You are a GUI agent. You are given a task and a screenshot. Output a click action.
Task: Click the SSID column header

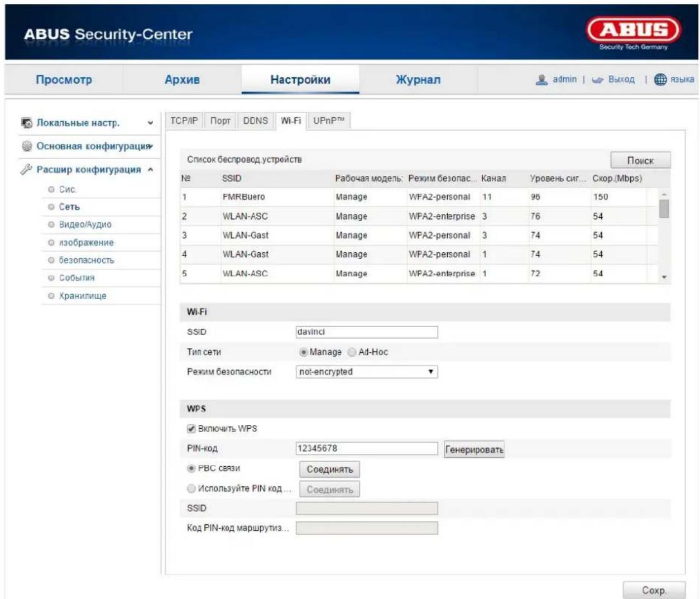(x=232, y=179)
